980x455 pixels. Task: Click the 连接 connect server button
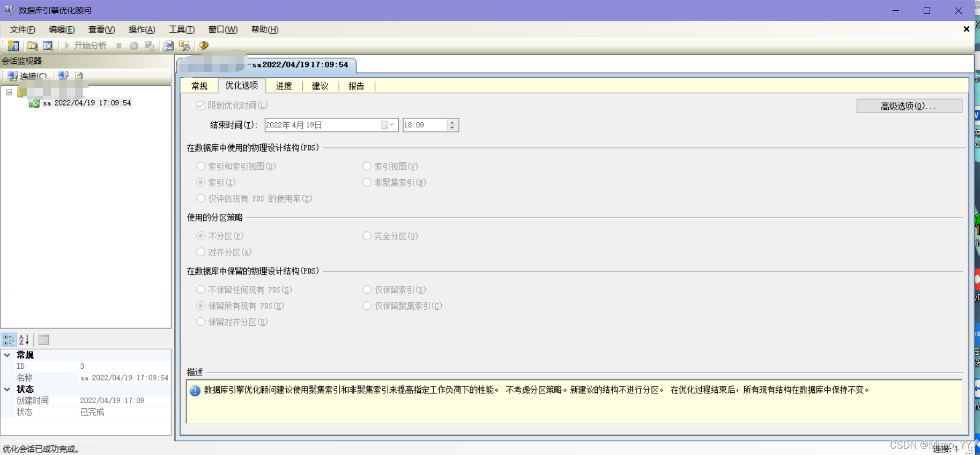pos(28,76)
